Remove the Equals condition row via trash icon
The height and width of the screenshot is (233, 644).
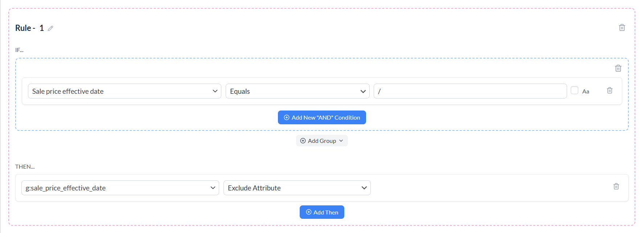610,91
